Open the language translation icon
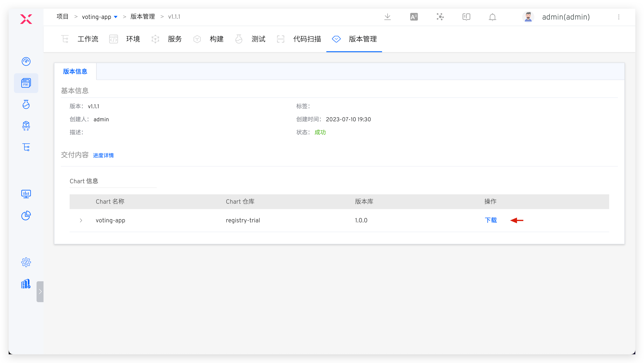644x363 pixels. pos(414,17)
